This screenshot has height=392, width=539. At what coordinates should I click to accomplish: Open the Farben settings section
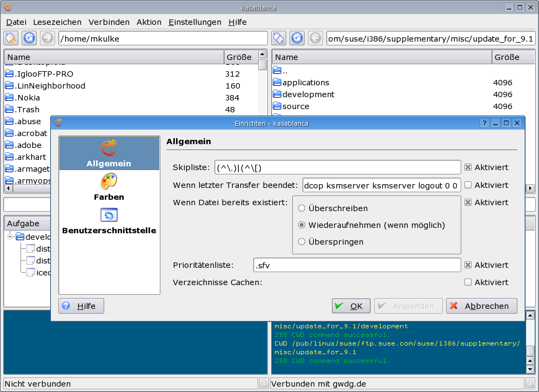click(x=109, y=187)
